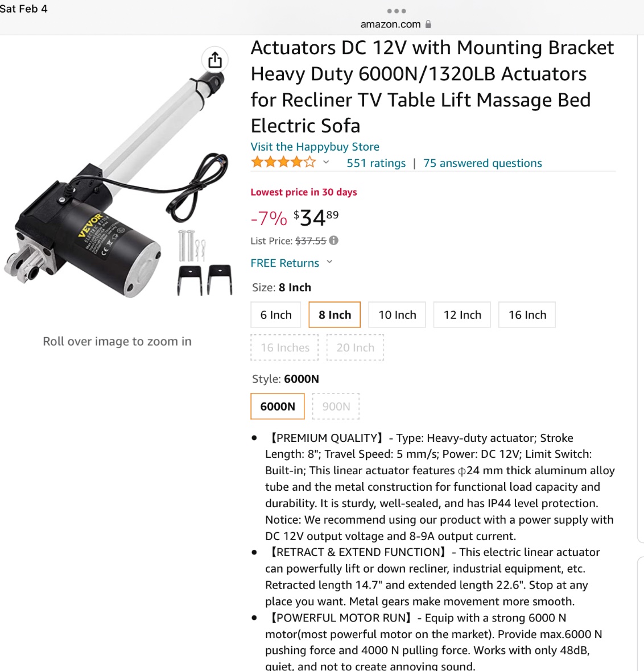
Task: Click the actuator product image
Action: point(117,184)
